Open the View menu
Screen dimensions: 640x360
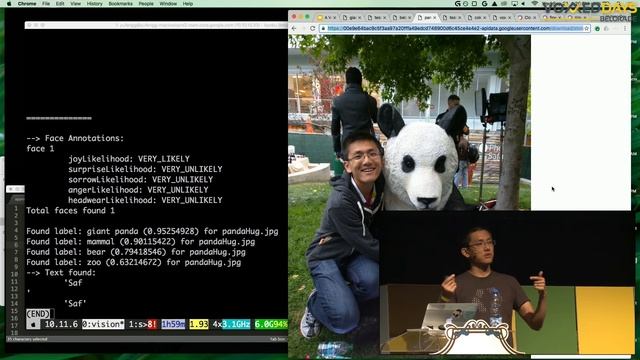[x=76, y=3]
